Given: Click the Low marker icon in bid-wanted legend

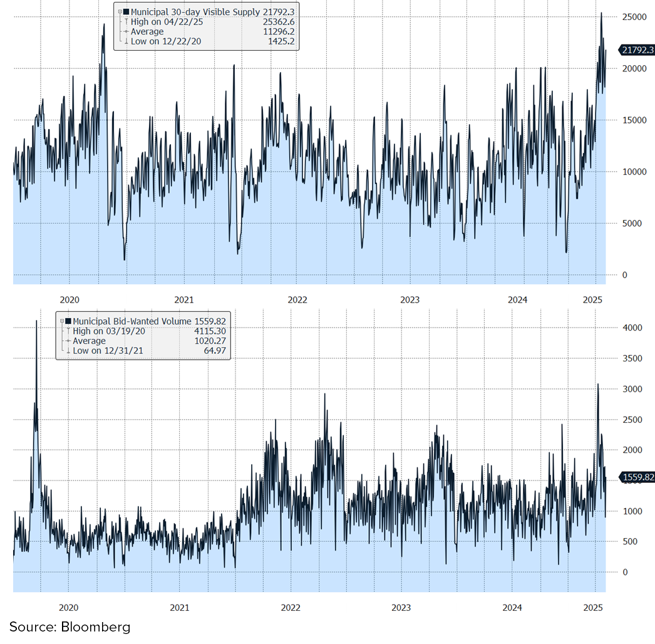Looking at the screenshot, I should coord(68,351).
